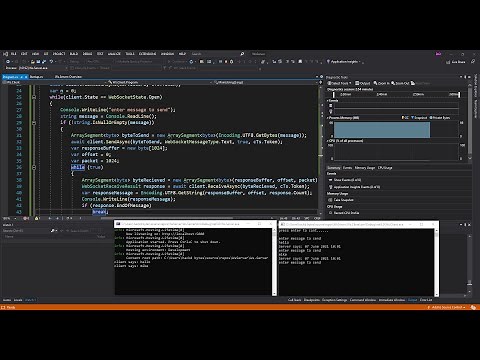Select the CPU Usage tab in Diagnostic Tools

pos(385,168)
